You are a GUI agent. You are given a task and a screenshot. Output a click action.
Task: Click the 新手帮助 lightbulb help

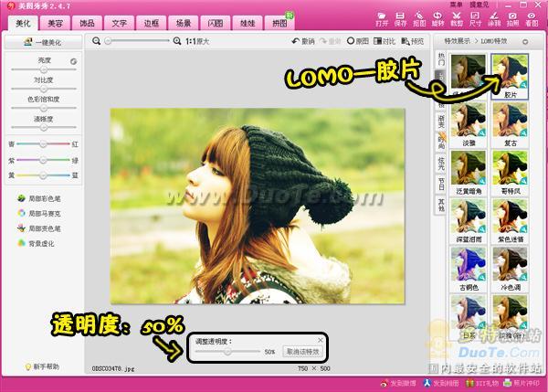[x=42, y=366]
